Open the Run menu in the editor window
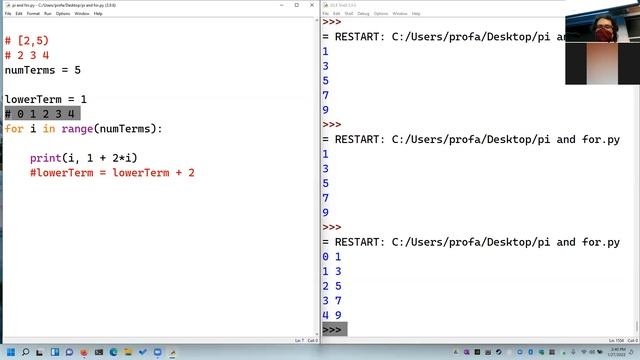The image size is (640, 360). pos(48,13)
